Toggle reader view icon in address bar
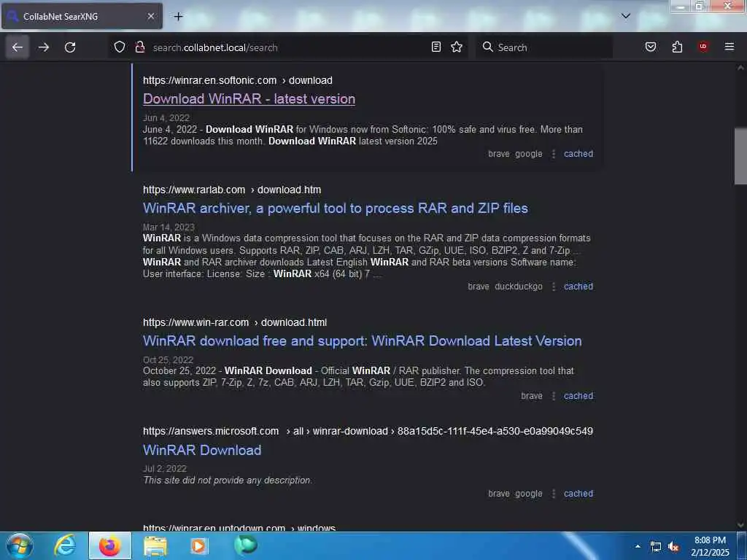 point(436,47)
